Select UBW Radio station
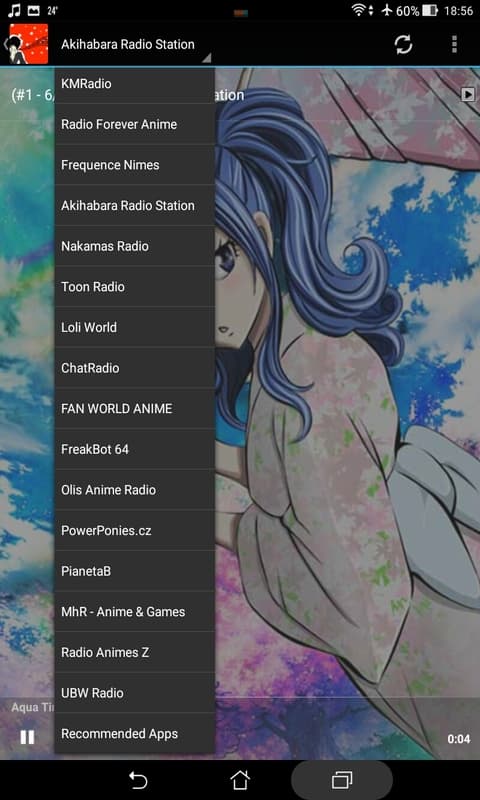 [135, 693]
